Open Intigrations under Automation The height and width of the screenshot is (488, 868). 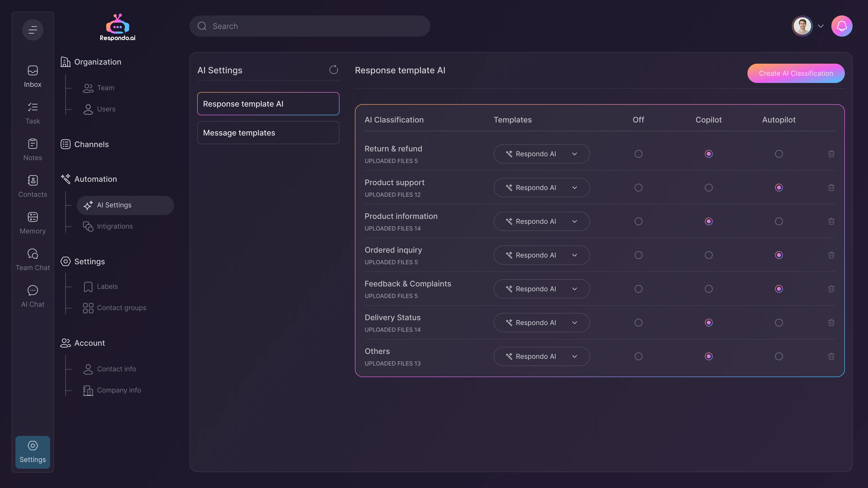click(x=115, y=226)
